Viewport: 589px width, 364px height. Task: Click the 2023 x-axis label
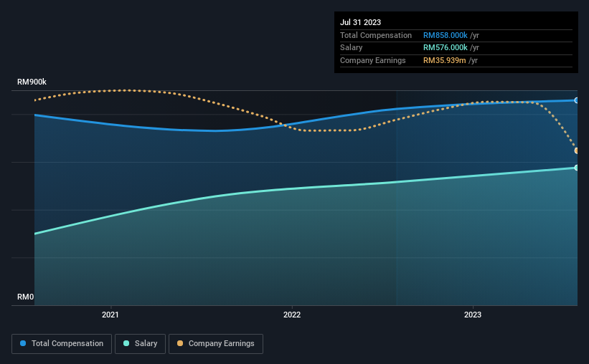pyautogui.click(x=473, y=315)
